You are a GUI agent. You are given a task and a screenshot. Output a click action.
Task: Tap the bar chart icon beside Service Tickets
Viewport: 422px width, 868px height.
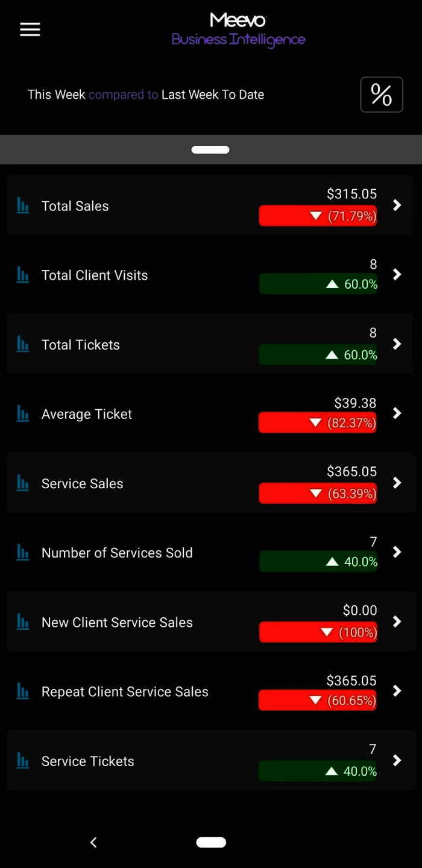coord(22,761)
